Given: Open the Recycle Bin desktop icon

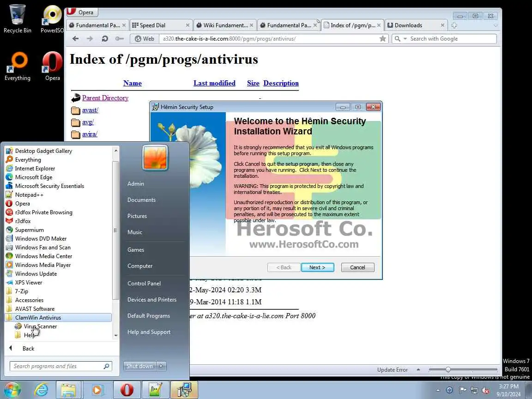Looking at the screenshot, I should (17, 18).
